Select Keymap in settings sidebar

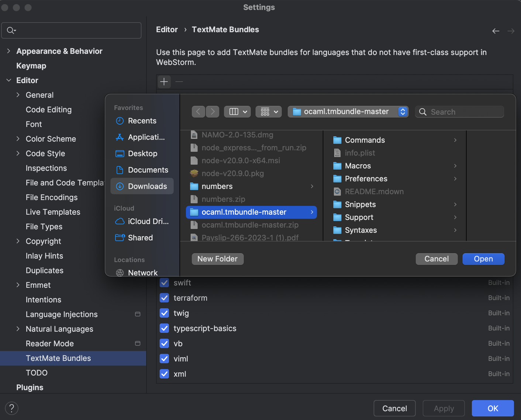click(x=31, y=66)
